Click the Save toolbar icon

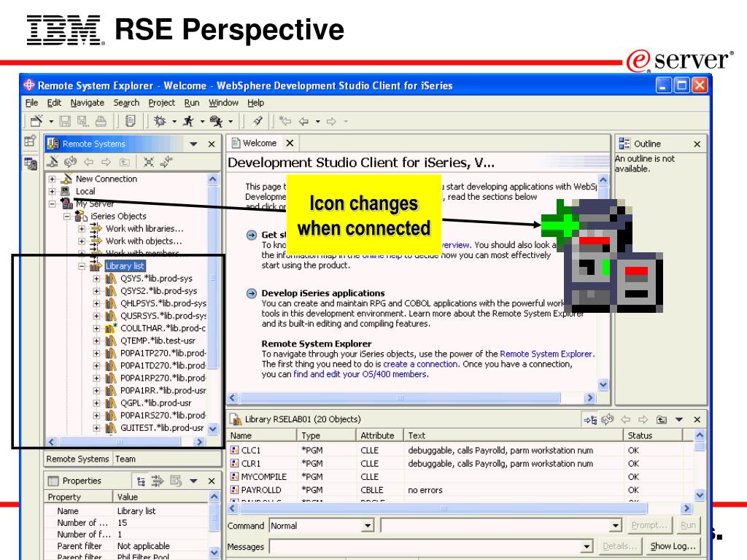65,122
